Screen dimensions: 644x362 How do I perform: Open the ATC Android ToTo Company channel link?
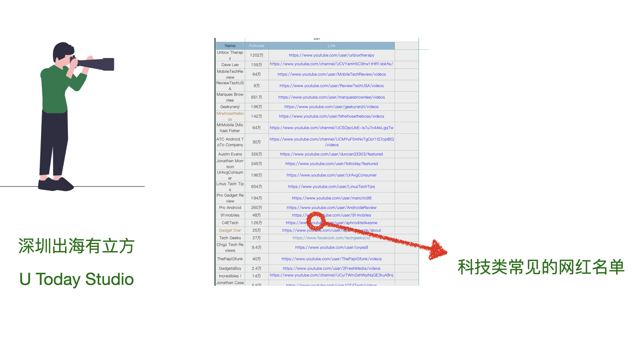pyautogui.click(x=331, y=142)
